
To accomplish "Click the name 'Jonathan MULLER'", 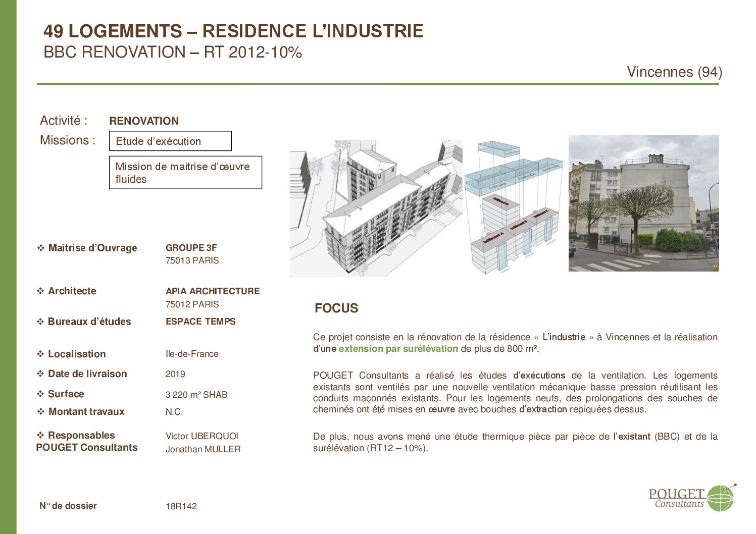I will click(x=203, y=449).
